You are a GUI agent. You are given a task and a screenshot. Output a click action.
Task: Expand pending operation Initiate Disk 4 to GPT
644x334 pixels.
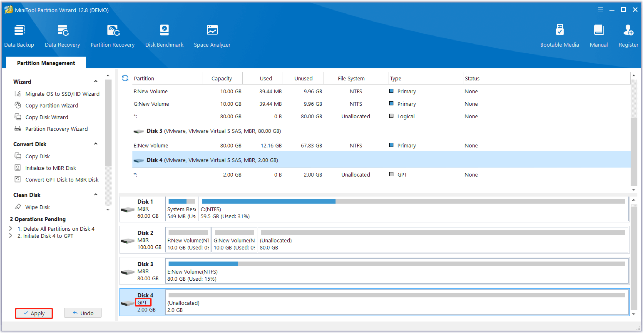coord(11,236)
